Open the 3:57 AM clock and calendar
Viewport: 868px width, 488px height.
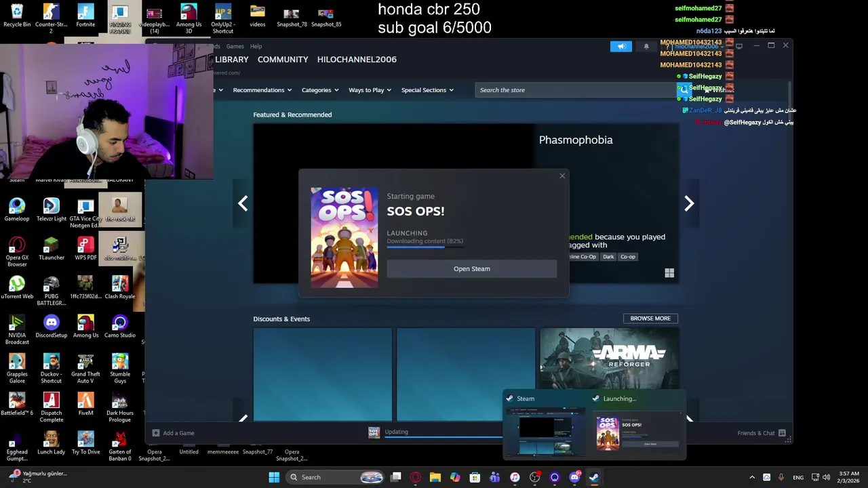(x=849, y=477)
